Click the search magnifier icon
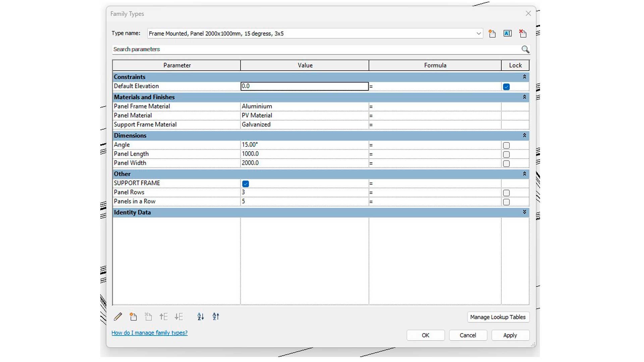The image size is (644, 362). coord(525,50)
